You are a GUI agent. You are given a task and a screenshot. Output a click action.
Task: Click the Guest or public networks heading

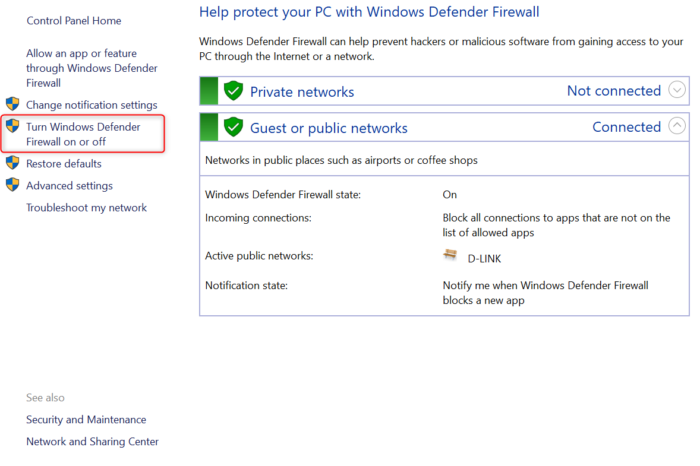(329, 129)
